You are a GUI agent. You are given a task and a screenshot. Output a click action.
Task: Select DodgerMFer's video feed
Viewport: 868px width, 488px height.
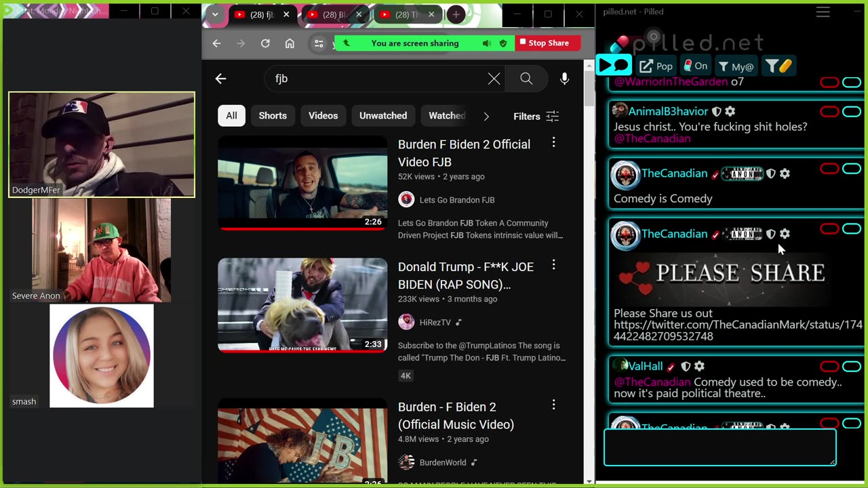[102, 144]
